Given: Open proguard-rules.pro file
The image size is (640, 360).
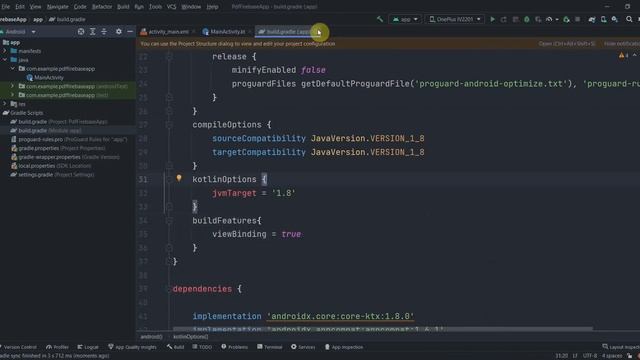Looking at the screenshot, I should (x=69, y=139).
